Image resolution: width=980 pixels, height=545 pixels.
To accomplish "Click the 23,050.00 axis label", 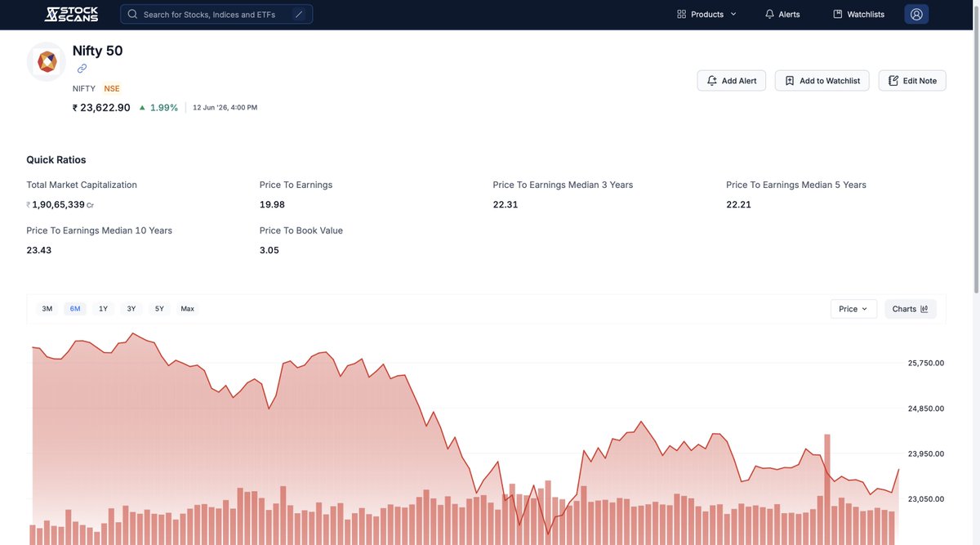I will [x=926, y=498].
